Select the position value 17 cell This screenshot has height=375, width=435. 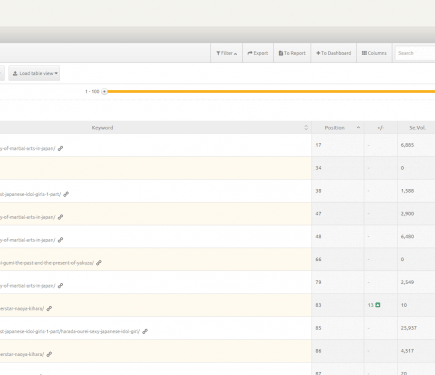338,145
